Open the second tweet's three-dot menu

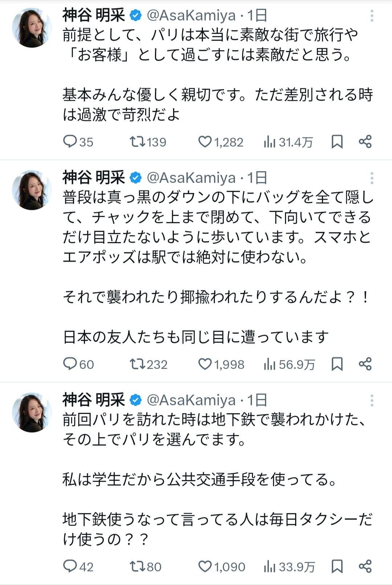pyautogui.click(x=372, y=178)
